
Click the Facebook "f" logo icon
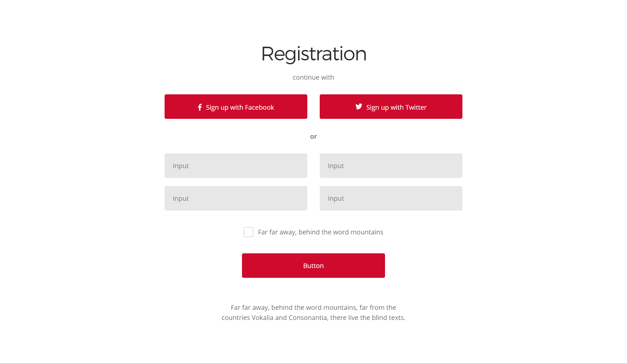coord(200,107)
